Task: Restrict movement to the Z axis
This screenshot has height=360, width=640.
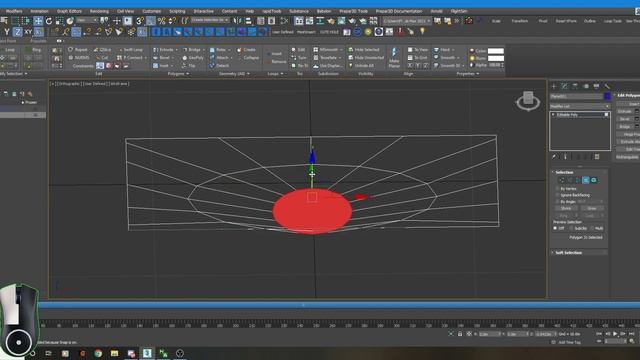Action: 18,32
